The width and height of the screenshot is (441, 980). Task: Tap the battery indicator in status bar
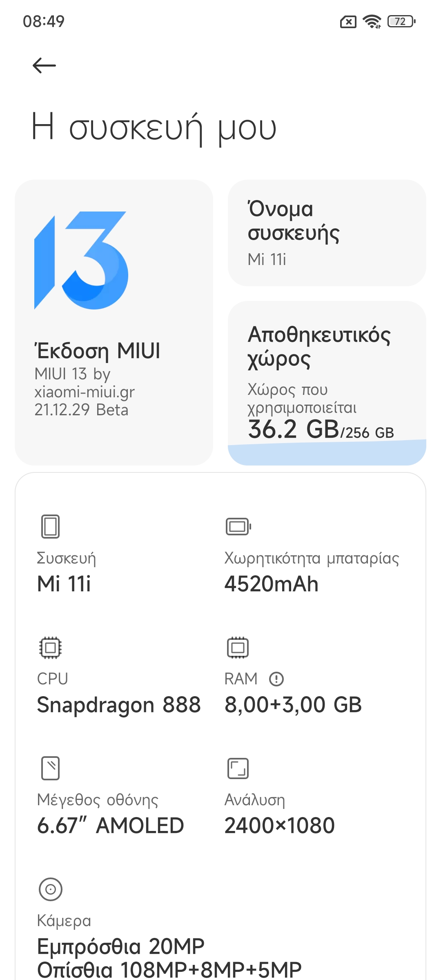[x=401, y=21]
